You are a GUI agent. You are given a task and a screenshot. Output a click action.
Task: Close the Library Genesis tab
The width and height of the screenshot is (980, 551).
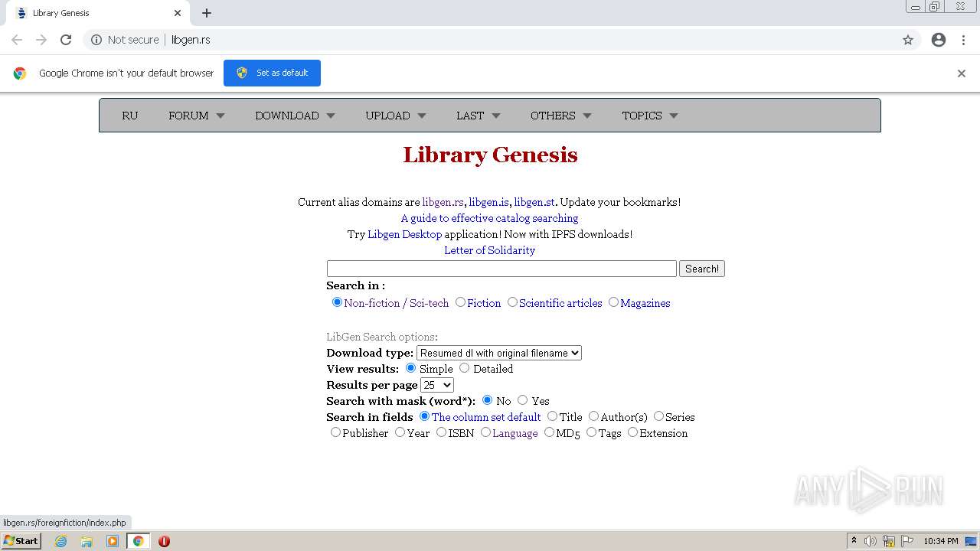tap(178, 13)
